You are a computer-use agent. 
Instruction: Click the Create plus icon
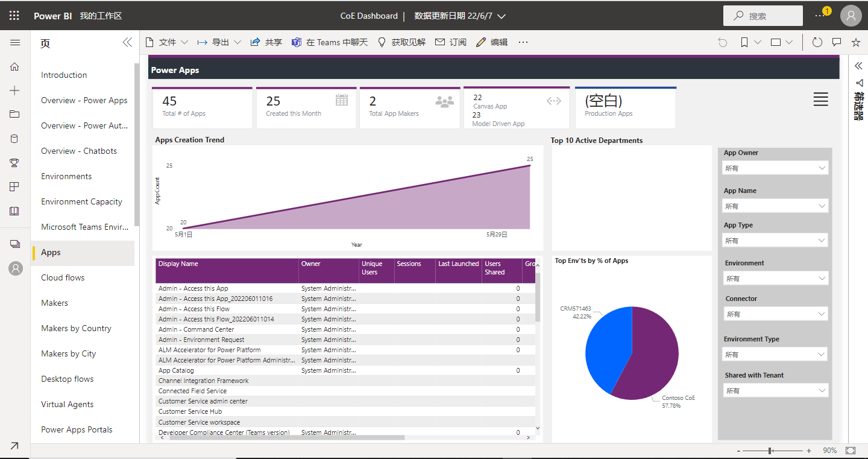click(15, 90)
